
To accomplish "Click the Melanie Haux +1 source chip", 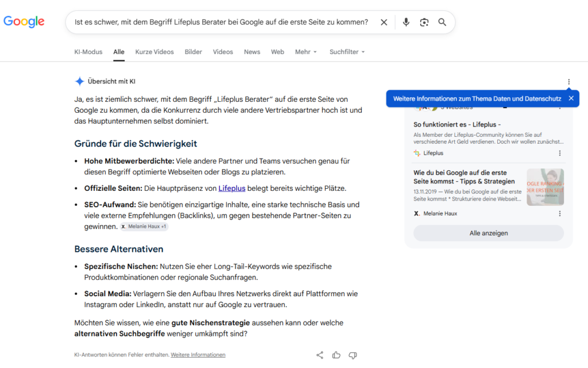I will click(144, 227).
